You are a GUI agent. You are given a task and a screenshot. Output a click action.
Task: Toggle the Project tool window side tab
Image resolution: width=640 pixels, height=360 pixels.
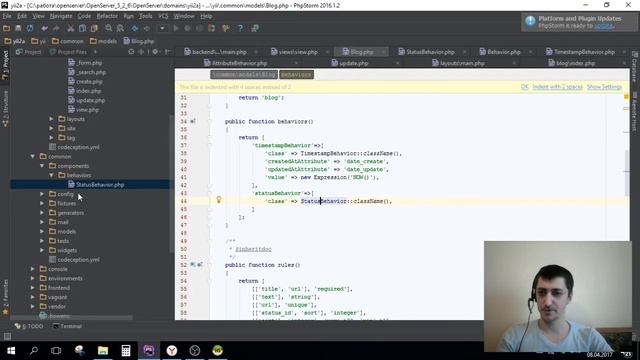coord(5,65)
